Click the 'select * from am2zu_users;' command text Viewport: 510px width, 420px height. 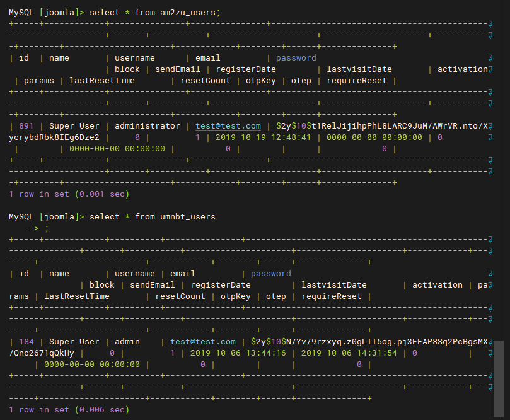(x=155, y=13)
